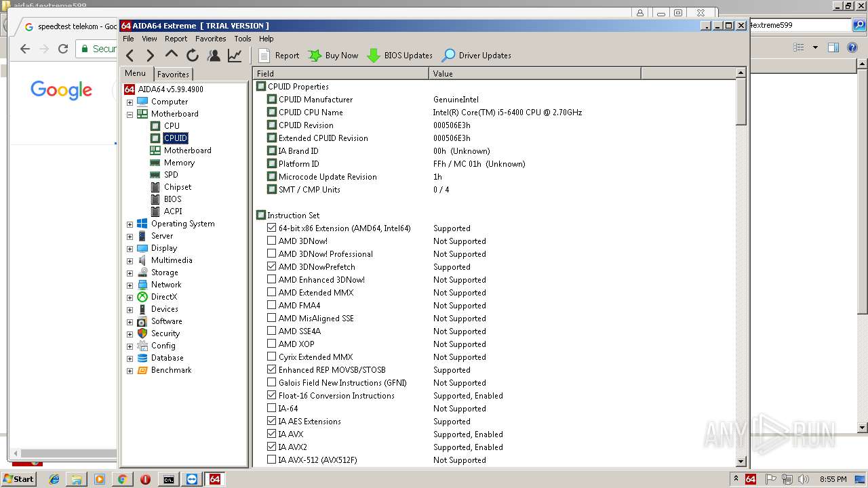This screenshot has width=868, height=488.
Task: Toggle IA AES Extensions checkbox
Action: (x=272, y=421)
